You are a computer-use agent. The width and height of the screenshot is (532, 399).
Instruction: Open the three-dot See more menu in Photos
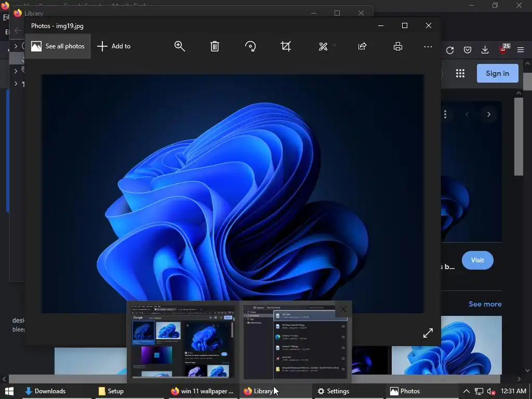[428, 46]
